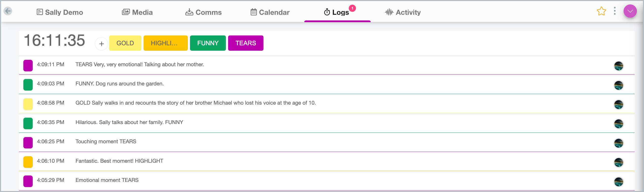Log a FUNNY moment

coord(208,43)
